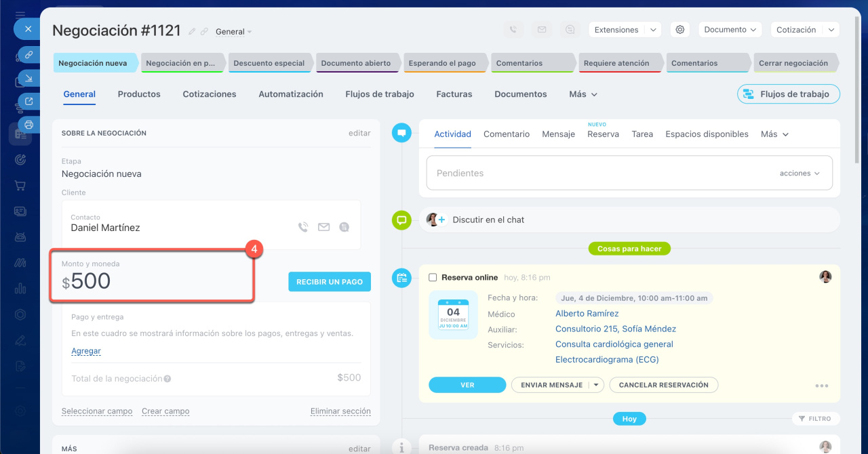Expand acciones dropdown in Pendientes box
868x454 pixels.
point(800,173)
